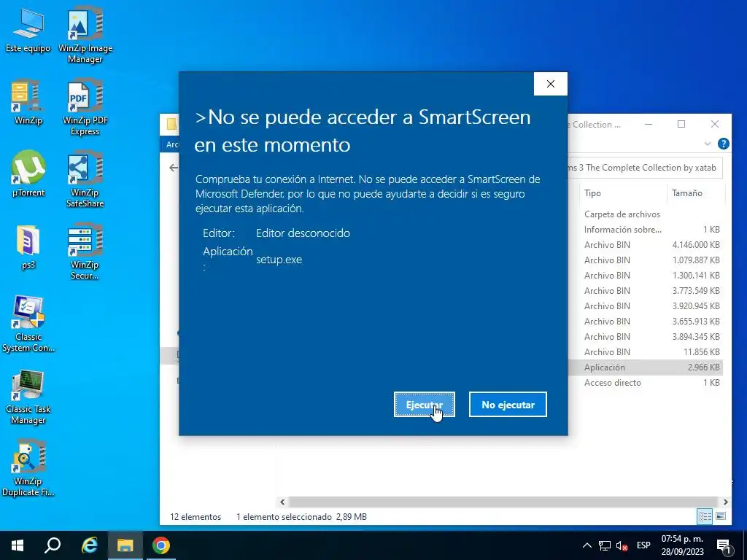Launch Google Chrome from taskbar
Screen dimensions: 747x560
[161, 545]
